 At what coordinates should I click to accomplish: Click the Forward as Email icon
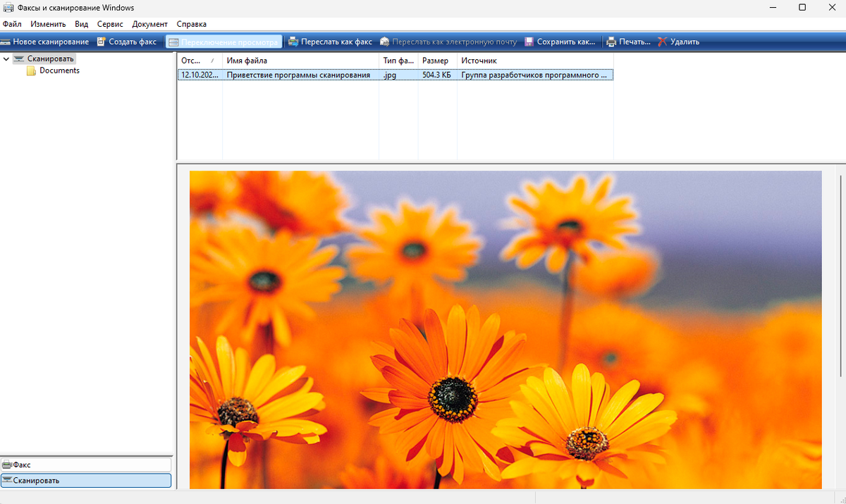point(384,42)
